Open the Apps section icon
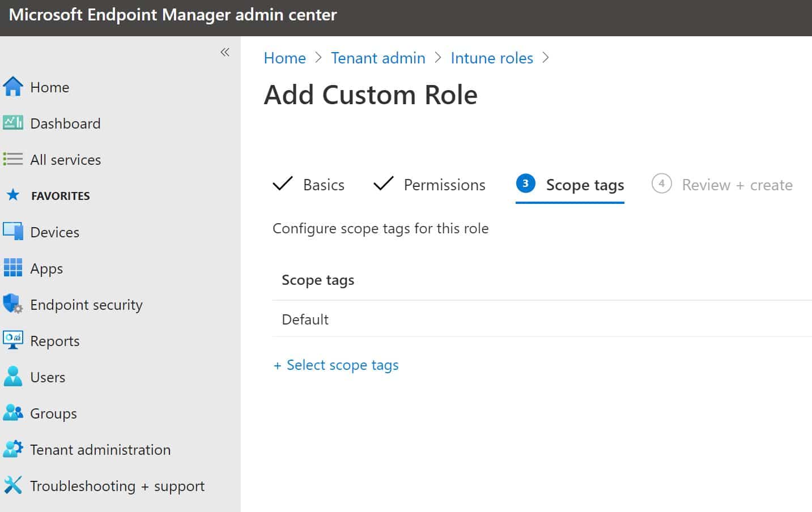 pyautogui.click(x=12, y=268)
